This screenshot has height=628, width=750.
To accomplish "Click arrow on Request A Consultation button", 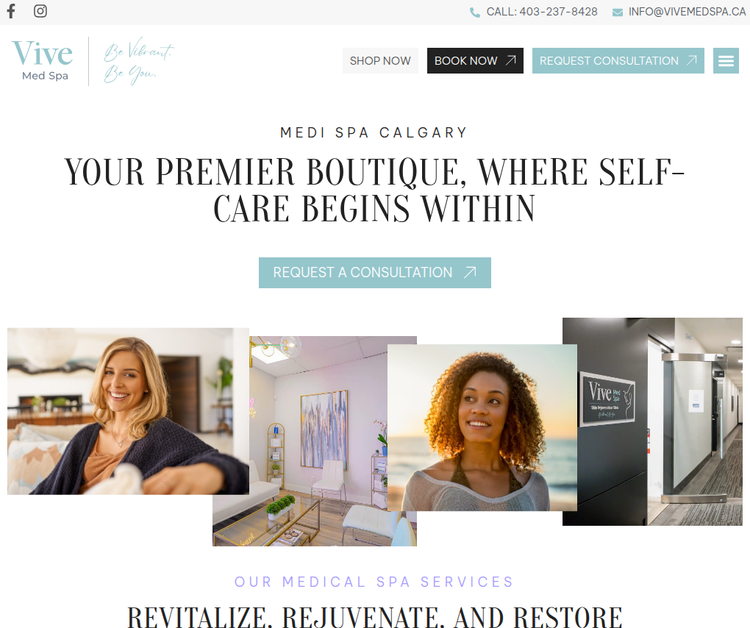I will click(x=470, y=272).
